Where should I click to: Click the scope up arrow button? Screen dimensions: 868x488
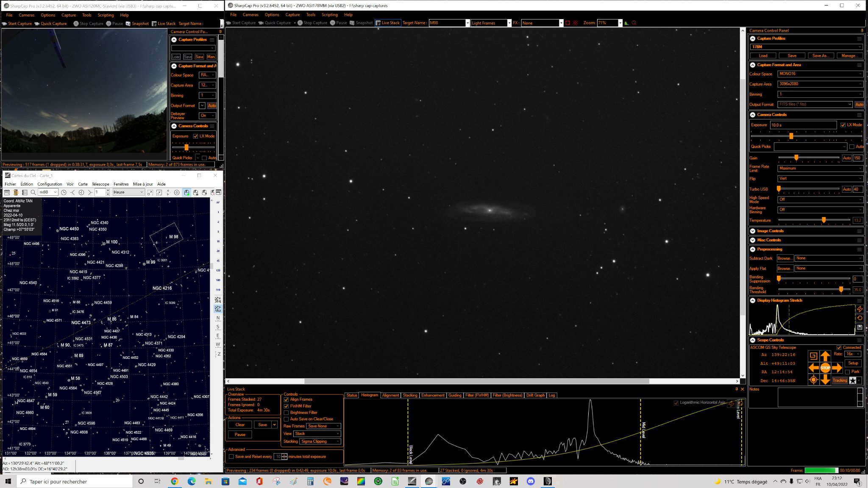pyautogui.click(x=825, y=356)
